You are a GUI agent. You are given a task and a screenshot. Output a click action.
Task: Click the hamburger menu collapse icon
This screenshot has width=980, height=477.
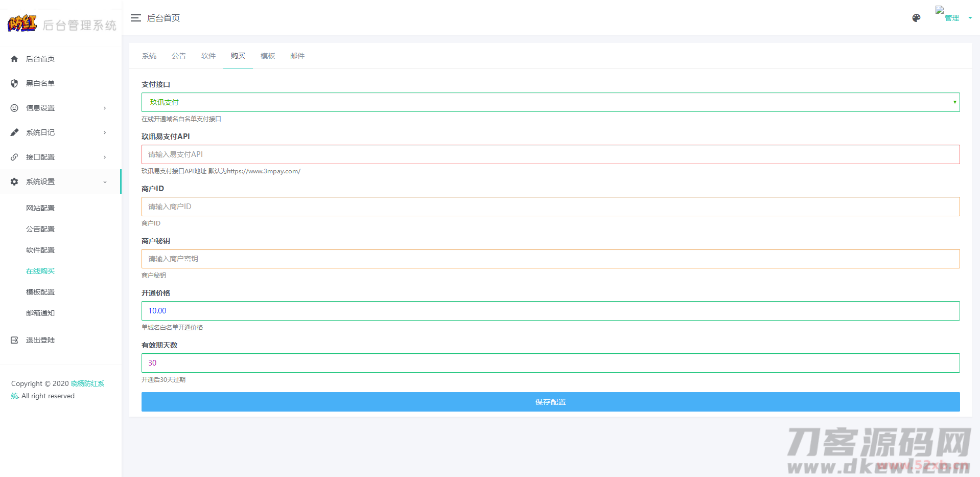click(x=135, y=18)
